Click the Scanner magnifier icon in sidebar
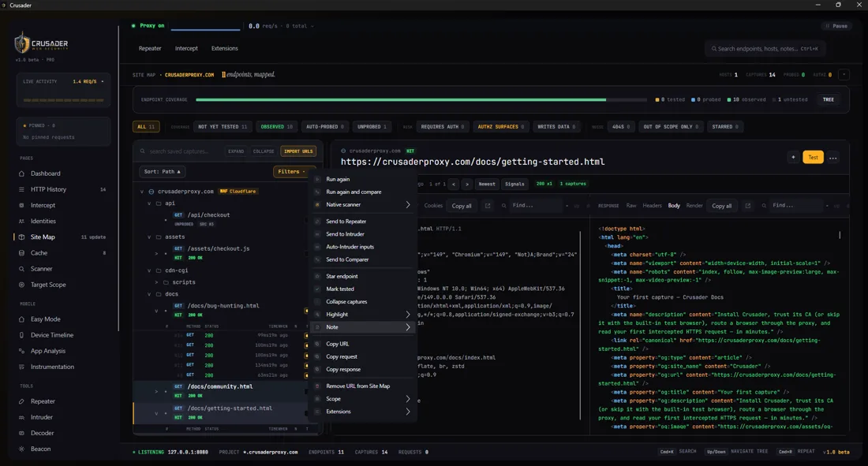This screenshot has height=466, width=868. point(21,269)
